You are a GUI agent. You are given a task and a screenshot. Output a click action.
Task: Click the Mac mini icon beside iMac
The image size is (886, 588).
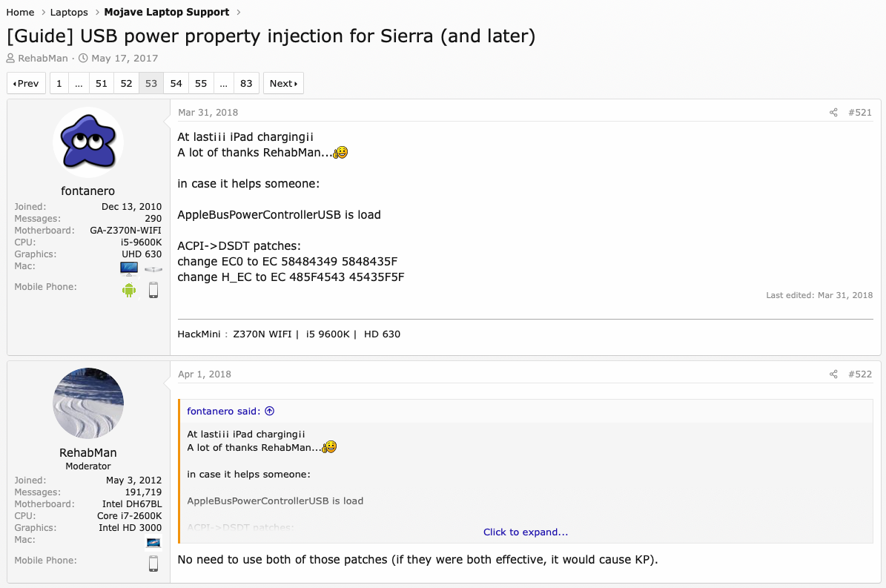153,269
